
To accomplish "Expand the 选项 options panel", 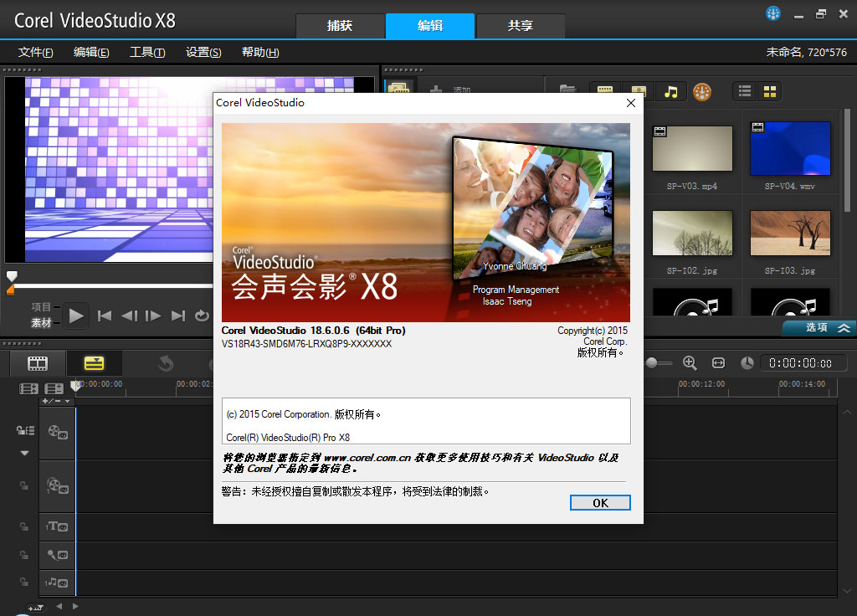I will click(x=820, y=327).
